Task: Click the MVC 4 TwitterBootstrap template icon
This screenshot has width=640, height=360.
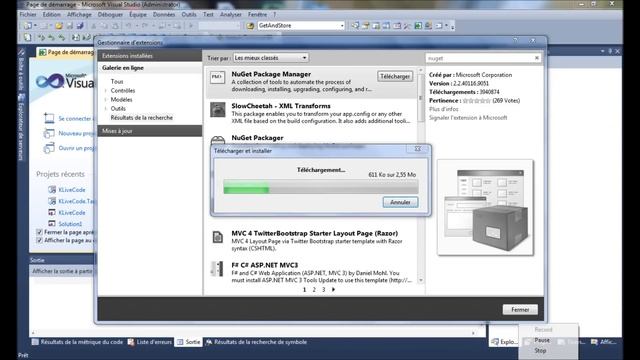Action: pyautogui.click(x=218, y=237)
